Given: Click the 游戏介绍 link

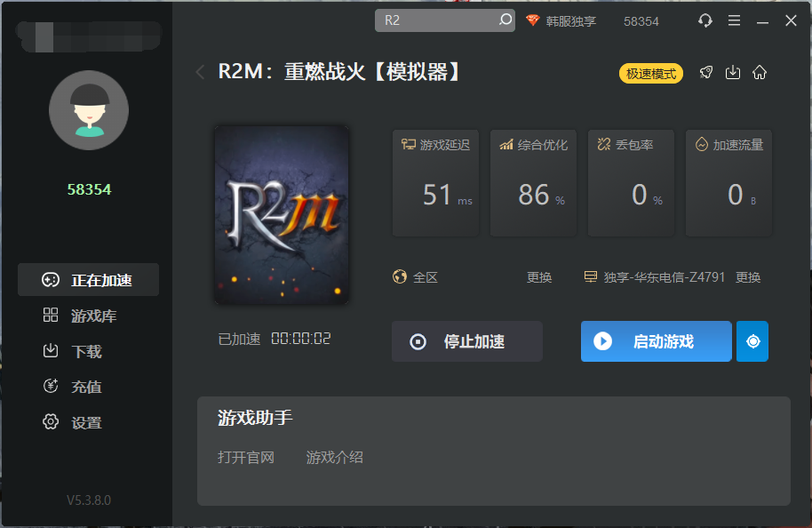Looking at the screenshot, I should click(x=335, y=458).
